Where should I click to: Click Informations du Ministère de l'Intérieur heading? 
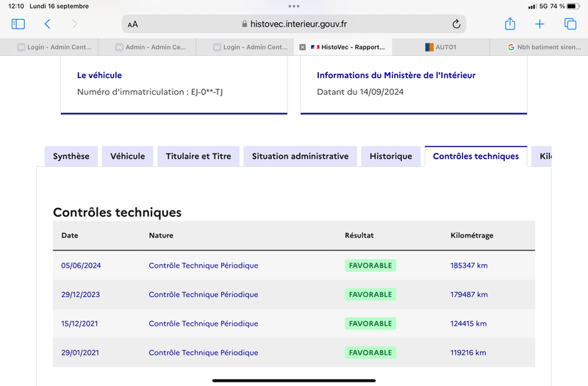pos(396,75)
